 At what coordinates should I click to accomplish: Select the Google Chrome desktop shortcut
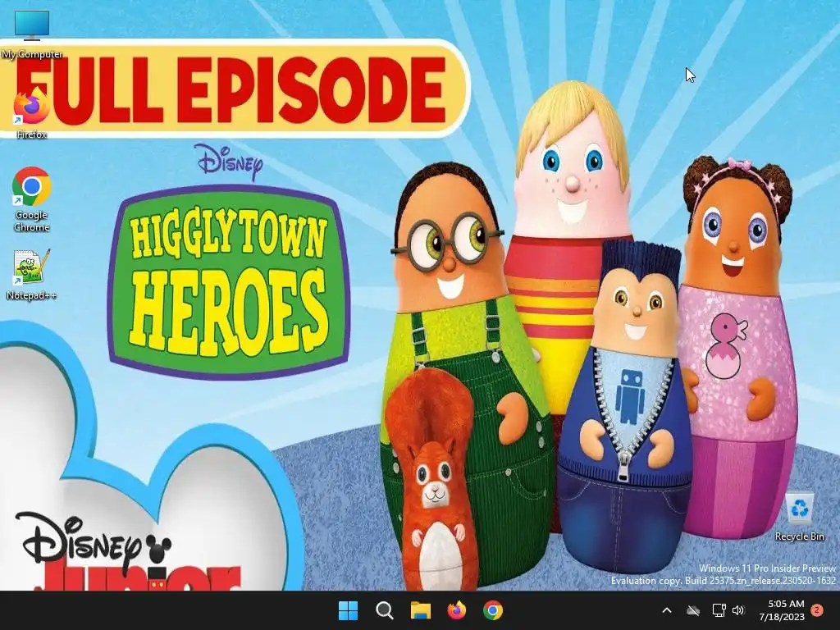pos(32,199)
